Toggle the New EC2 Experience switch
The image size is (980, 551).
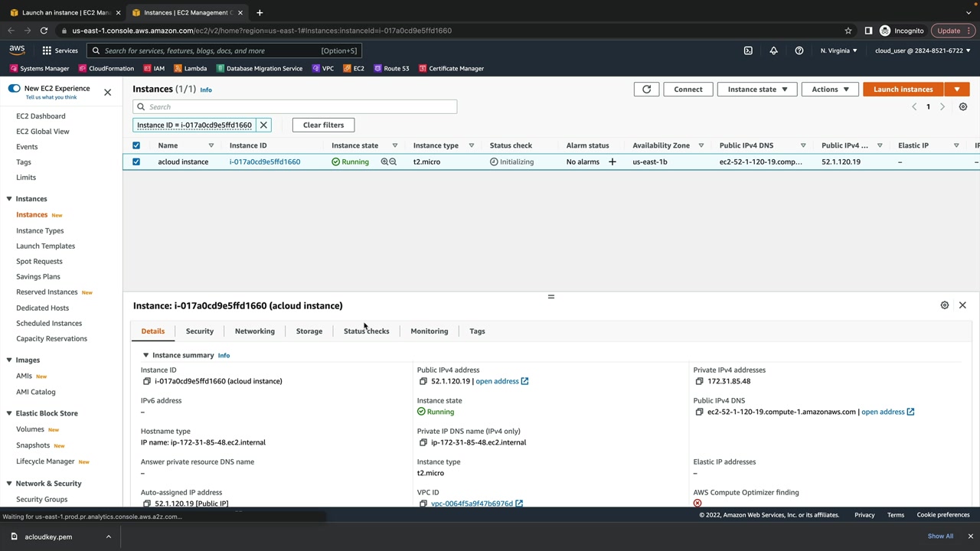[x=14, y=89]
